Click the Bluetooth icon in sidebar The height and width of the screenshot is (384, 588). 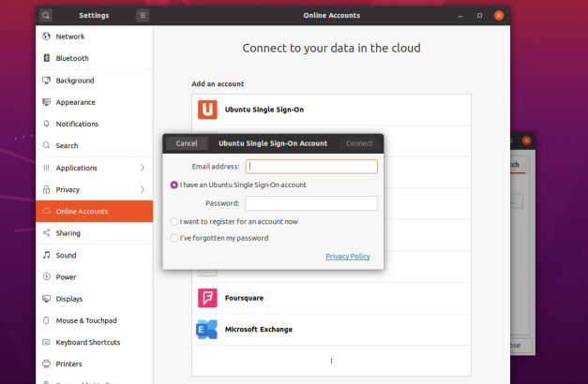coord(46,58)
